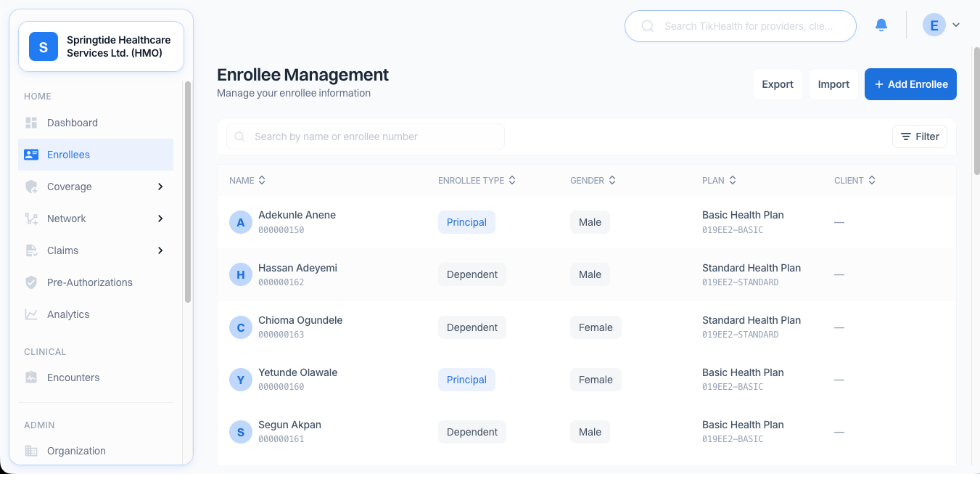Click enrollee number 000000160

[281, 387]
